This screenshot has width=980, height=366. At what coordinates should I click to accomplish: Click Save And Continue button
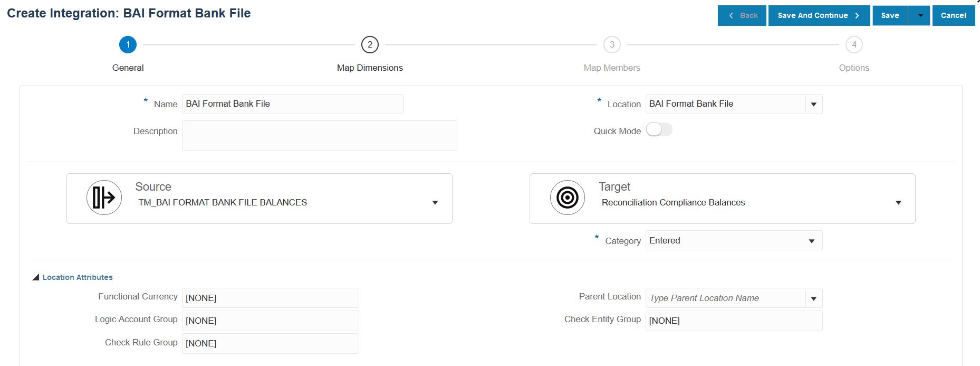[819, 16]
